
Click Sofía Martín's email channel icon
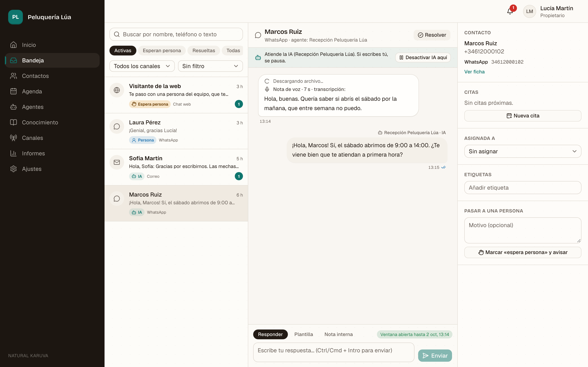point(117,162)
